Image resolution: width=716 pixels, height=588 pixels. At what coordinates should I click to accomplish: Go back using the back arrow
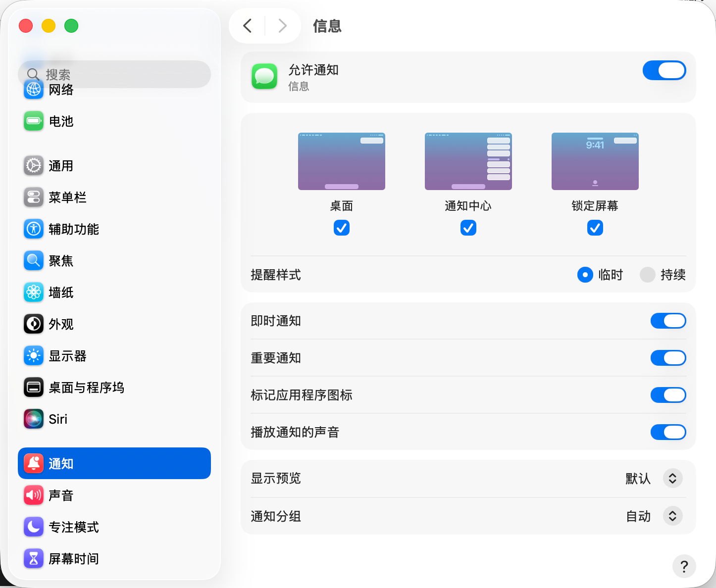[248, 26]
